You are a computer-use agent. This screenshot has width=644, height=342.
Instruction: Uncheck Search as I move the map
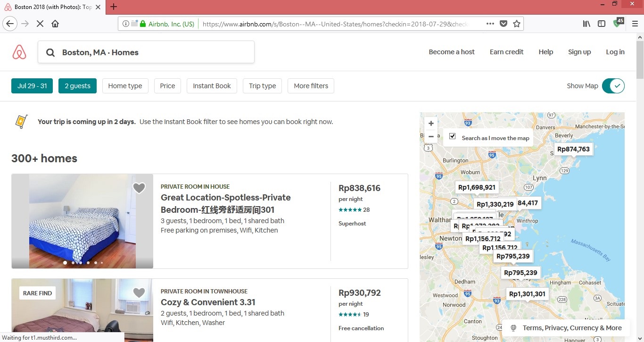click(x=453, y=136)
